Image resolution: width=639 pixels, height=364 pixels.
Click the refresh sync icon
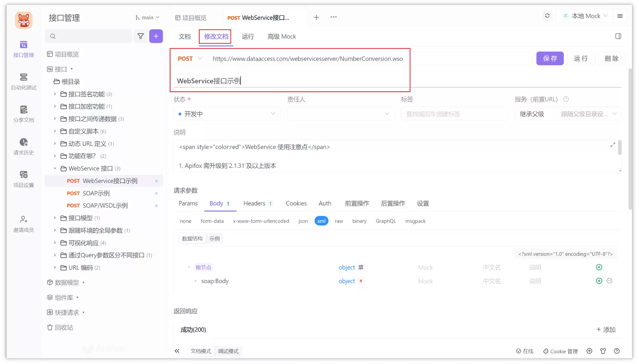547,16
